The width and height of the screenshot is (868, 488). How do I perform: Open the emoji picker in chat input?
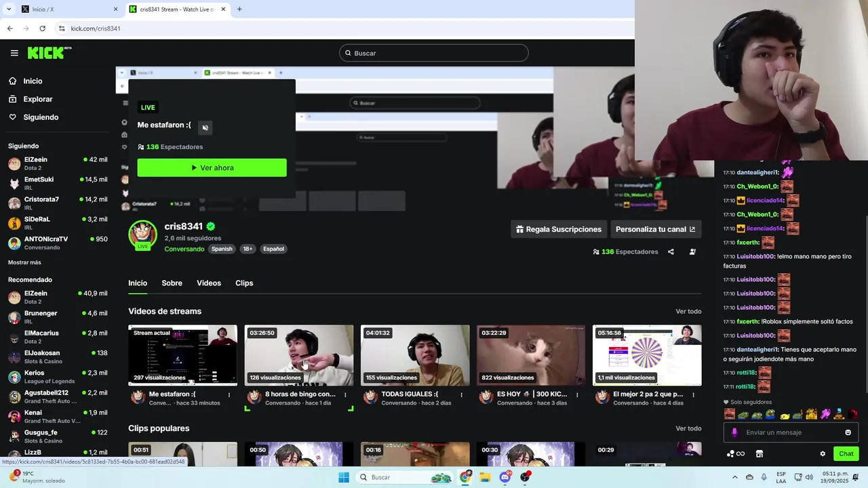click(848, 432)
